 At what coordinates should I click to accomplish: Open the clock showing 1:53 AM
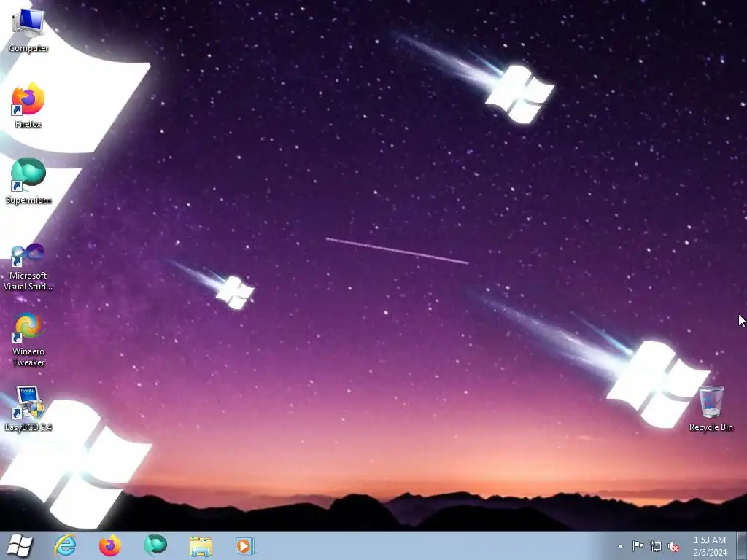point(710,546)
